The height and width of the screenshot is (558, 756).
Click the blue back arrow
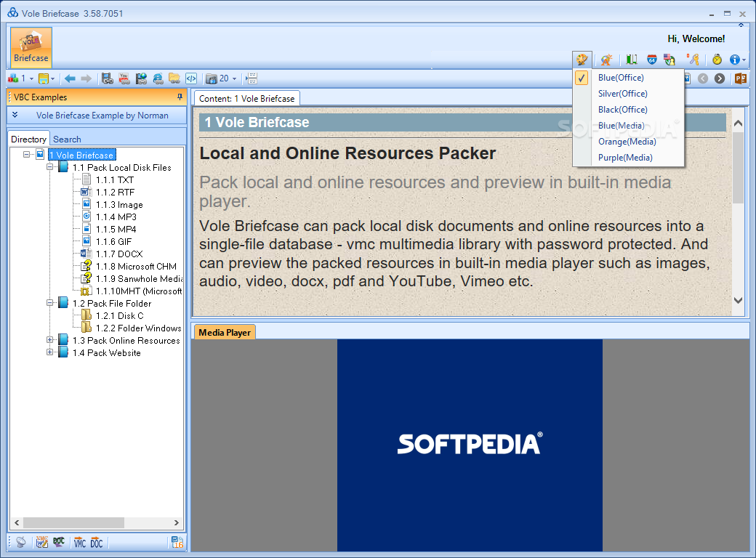70,78
